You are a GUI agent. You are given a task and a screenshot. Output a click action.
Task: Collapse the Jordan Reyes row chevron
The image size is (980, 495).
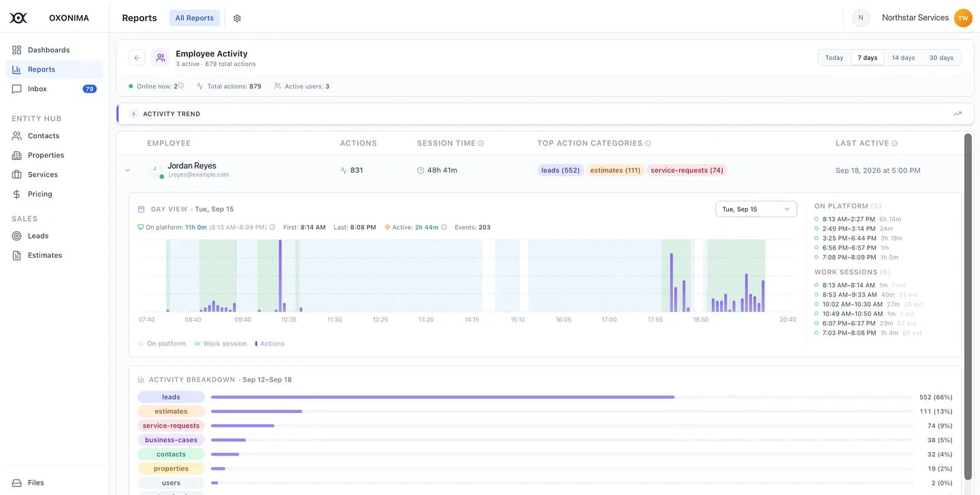pyautogui.click(x=127, y=170)
